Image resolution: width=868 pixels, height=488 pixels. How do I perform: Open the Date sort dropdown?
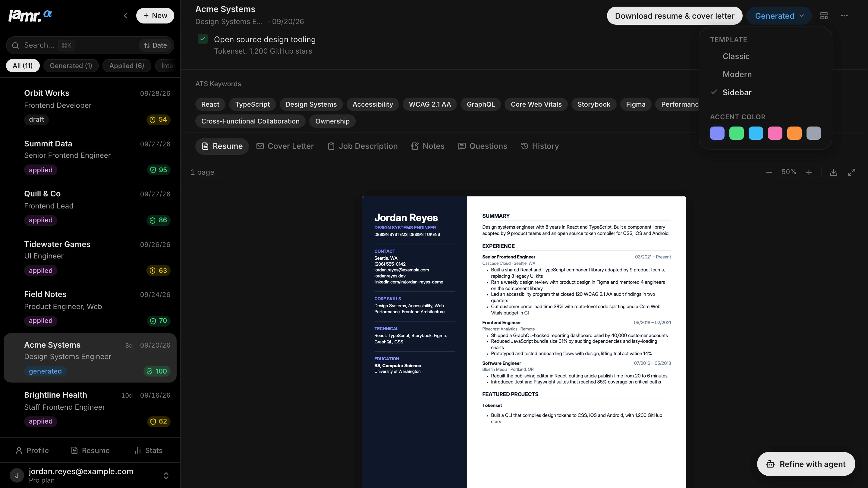[155, 45]
